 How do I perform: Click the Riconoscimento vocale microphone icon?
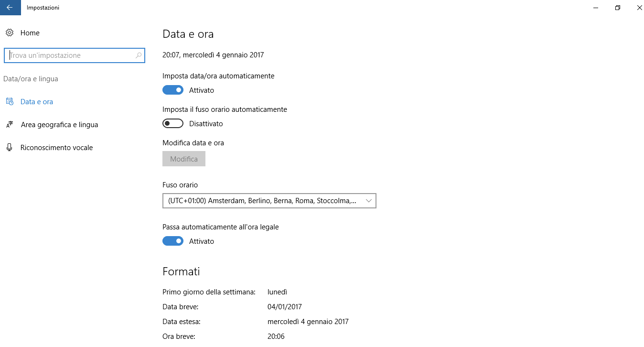tap(10, 148)
